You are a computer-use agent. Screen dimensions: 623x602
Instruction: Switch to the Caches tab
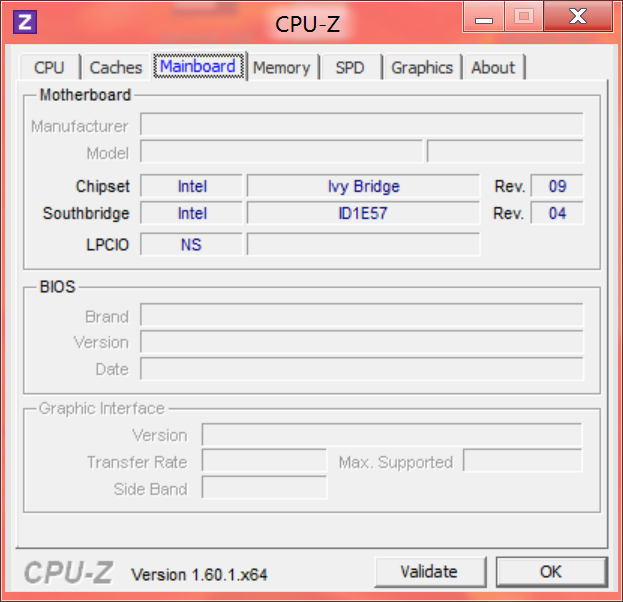(116, 67)
